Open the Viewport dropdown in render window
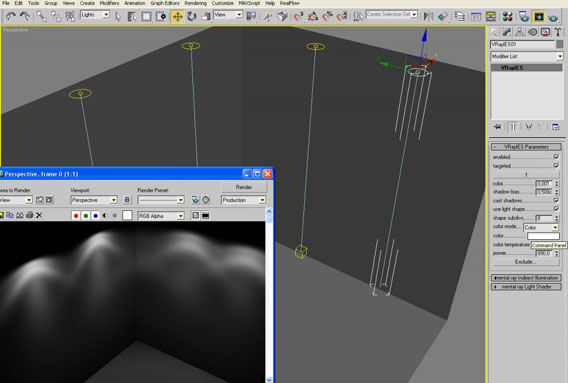The height and width of the screenshot is (383, 568). coord(94,200)
